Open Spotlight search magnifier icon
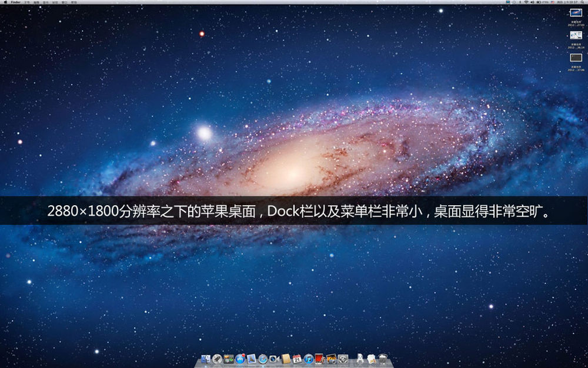Image resolution: width=588 pixels, height=368 pixels. click(583, 2)
